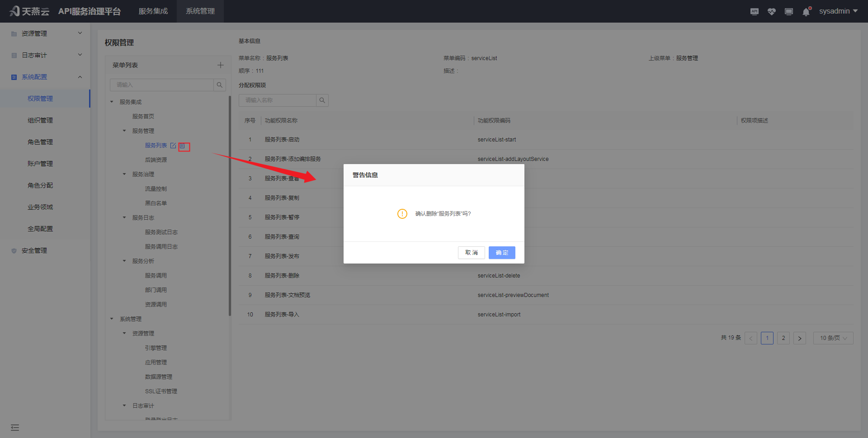Collapse the 服务治理 tree node arrow
Image resolution: width=868 pixels, height=438 pixels.
coord(124,174)
